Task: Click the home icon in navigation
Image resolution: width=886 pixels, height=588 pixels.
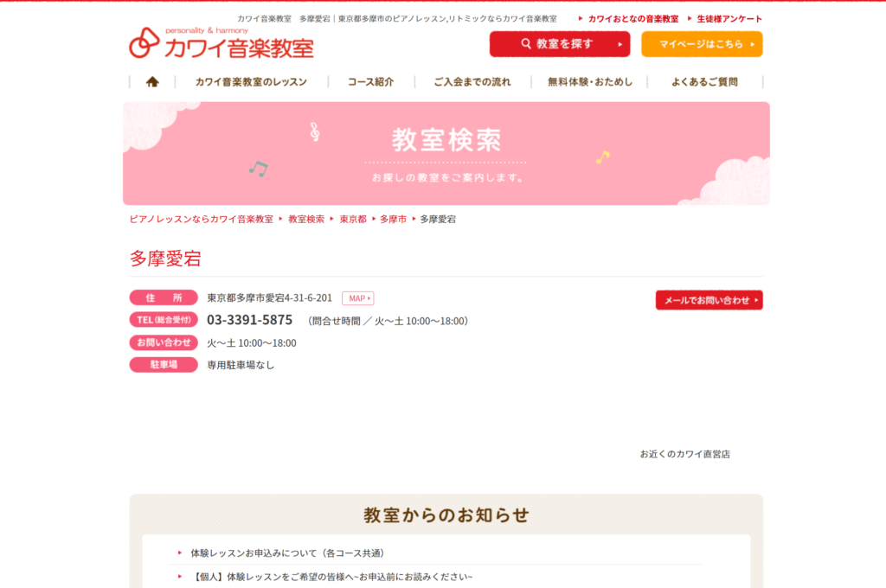Action: (x=152, y=82)
